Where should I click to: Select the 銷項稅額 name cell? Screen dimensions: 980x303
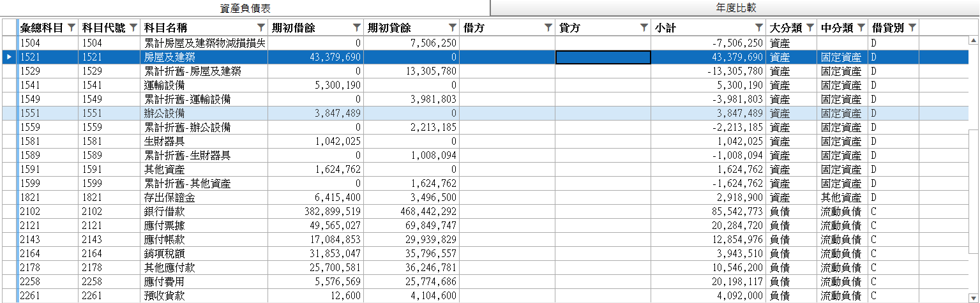[x=205, y=254]
